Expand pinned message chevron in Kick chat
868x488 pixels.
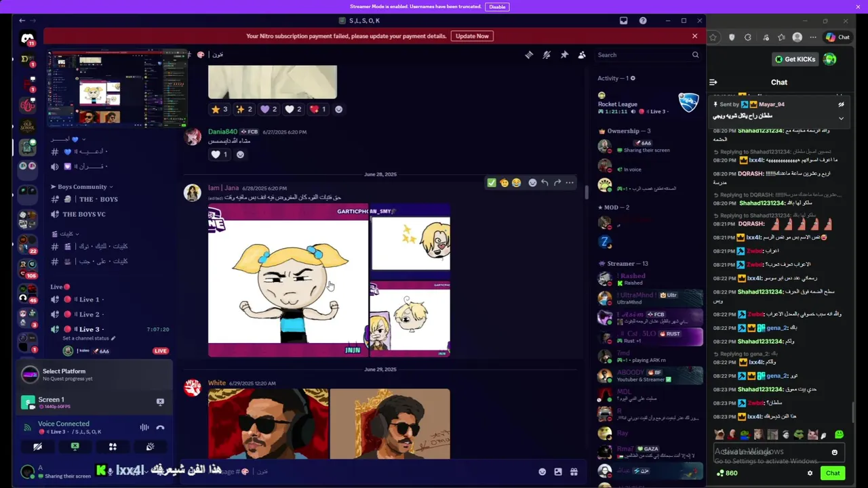(841, 118)
